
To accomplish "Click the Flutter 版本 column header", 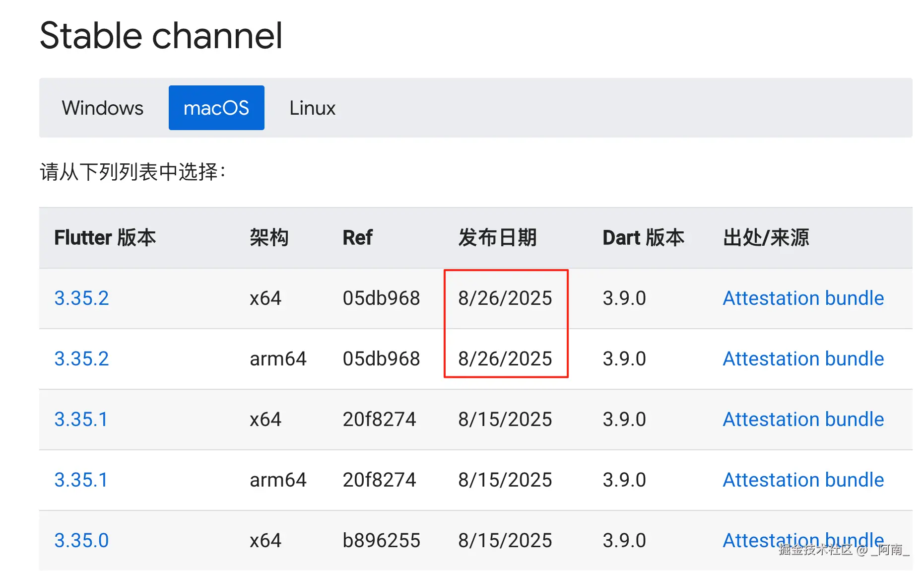I will (x=105, y=237).
